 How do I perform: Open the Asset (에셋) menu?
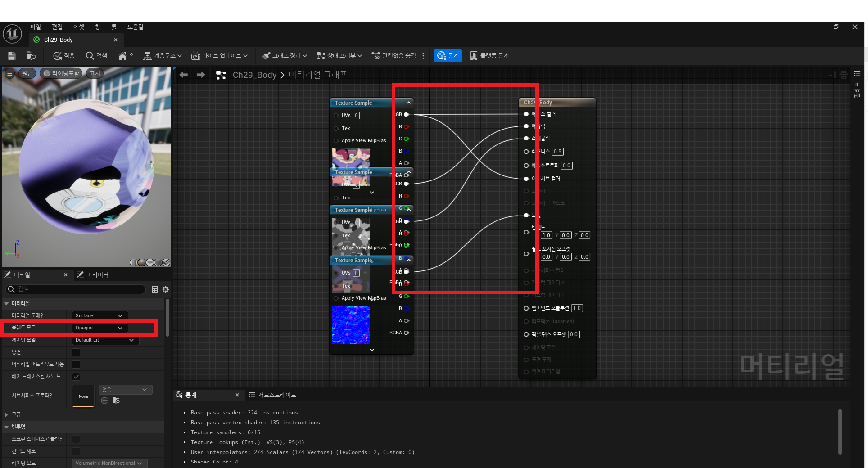click(79, 27)
